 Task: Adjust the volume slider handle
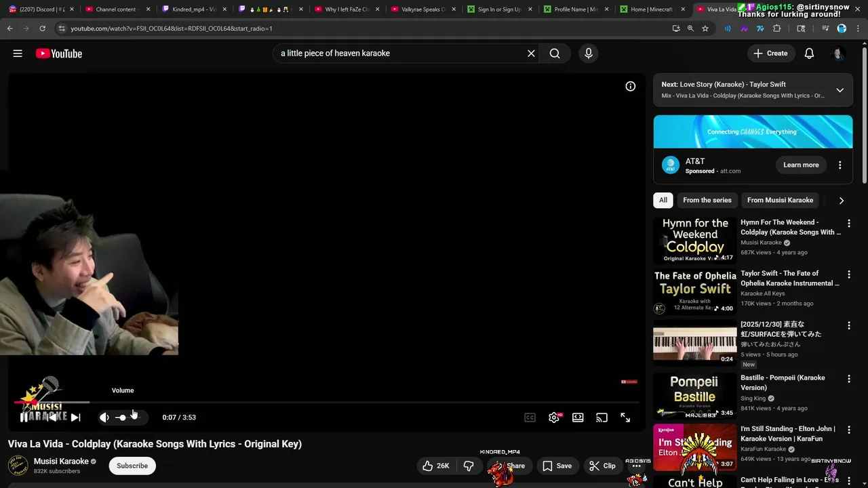[122, 418]
